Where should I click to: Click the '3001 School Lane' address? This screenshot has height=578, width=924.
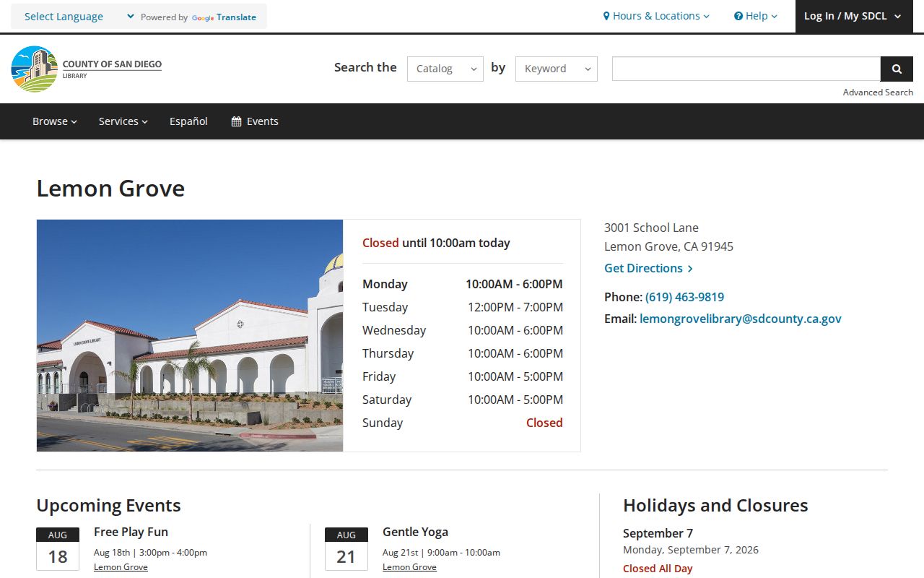[x=651, y=228]
